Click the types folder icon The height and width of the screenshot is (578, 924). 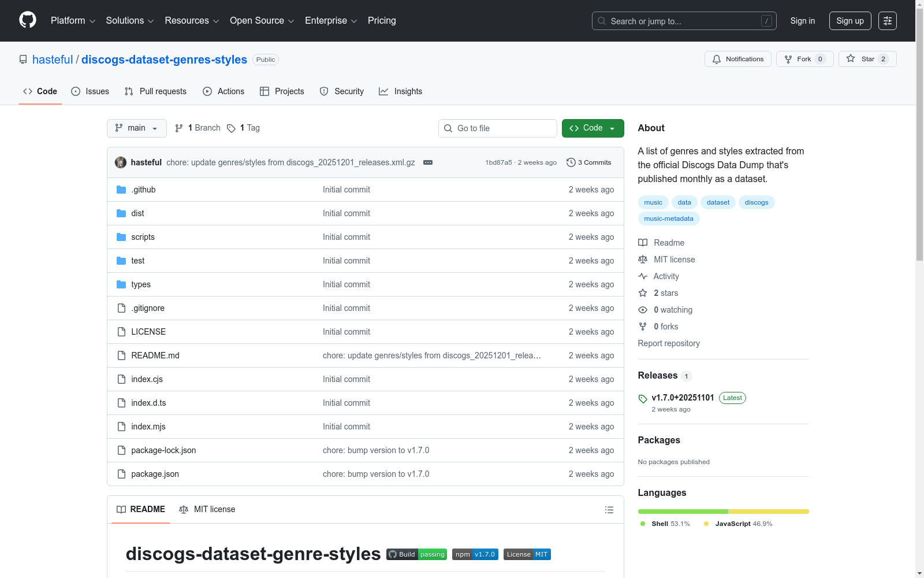point(121,284)
